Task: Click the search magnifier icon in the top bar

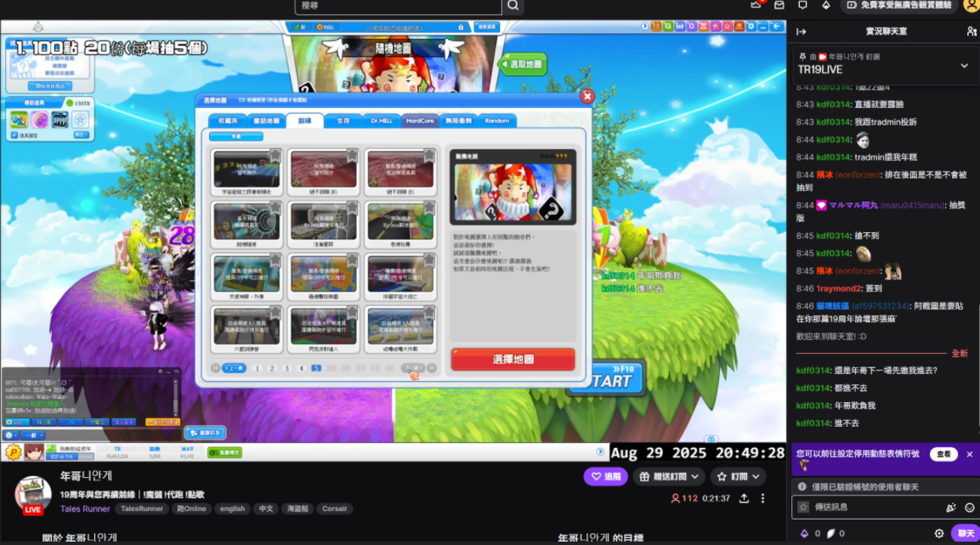Action: [x=513, y=6]
